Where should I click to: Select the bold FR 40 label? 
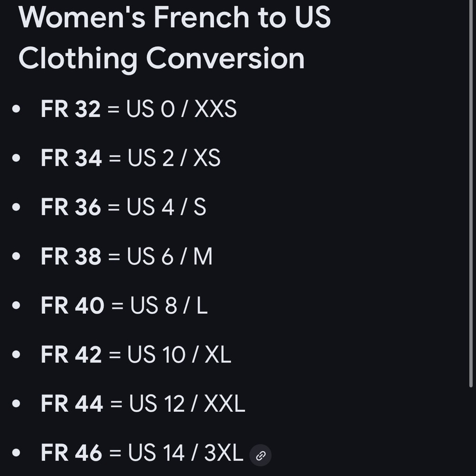pos(72,306)
